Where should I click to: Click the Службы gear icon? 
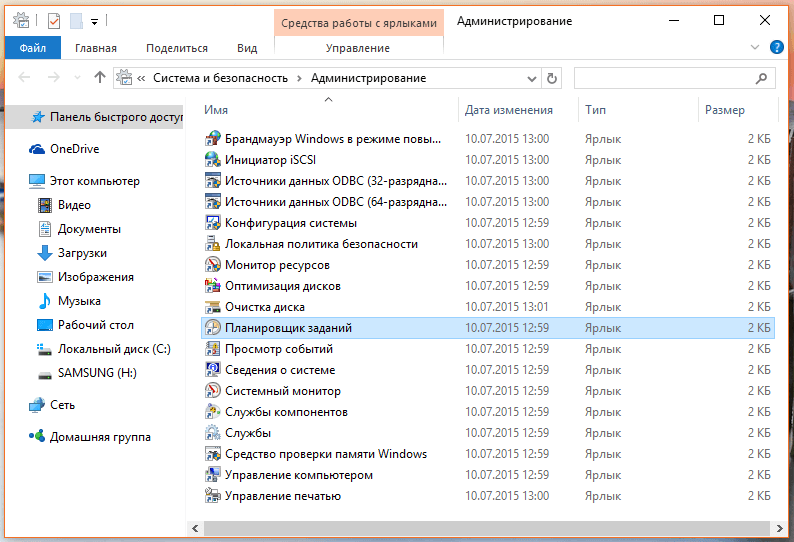click(x=212, y=433)
